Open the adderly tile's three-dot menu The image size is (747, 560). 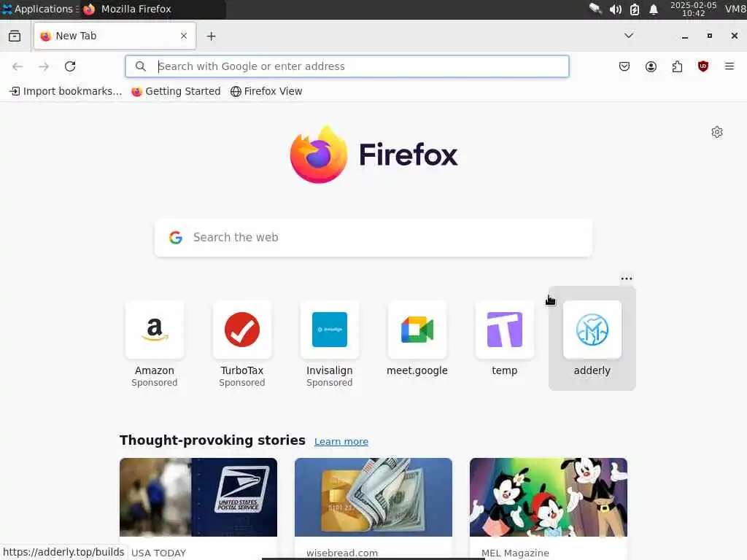coord(627,278)
